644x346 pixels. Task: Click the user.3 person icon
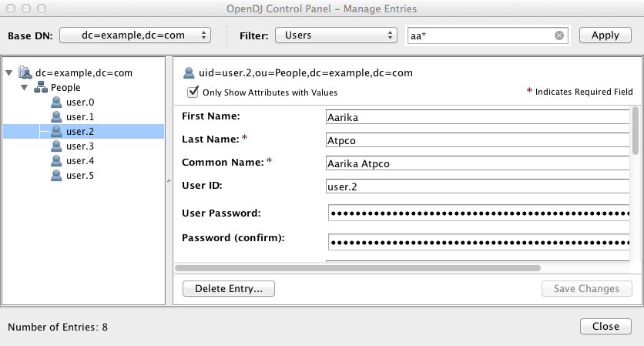click(x=56, y=146)
